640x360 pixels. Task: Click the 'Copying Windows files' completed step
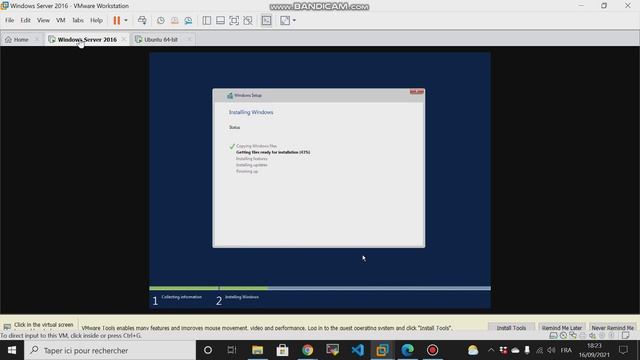[256, 146]
